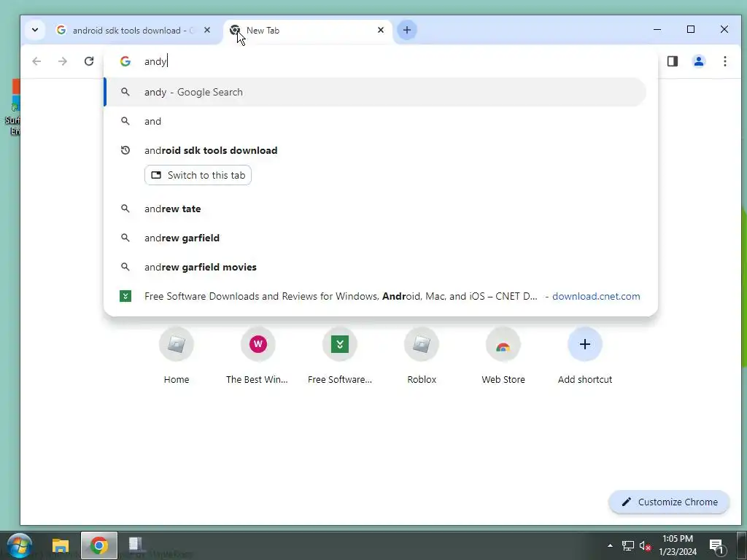Viewport: 747px width, 560px height.
Task: Open a new tab with plus button
Action: [407, 30]
